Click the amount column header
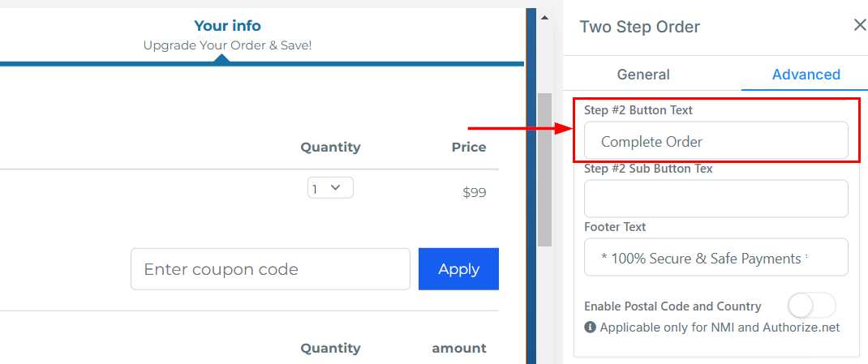This screenshot has width=868, height=364. (x=458, y=348)
